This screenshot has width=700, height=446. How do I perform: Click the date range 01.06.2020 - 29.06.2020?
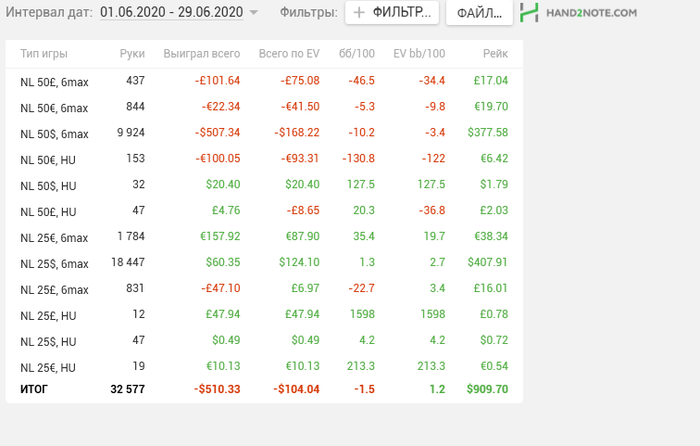[x=171, y=13]
